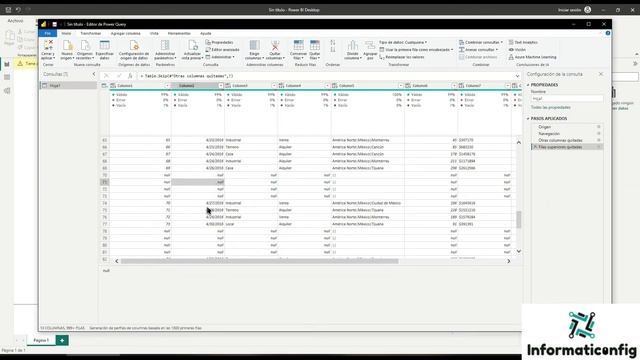Viewport: 640px width, 360px height.
Task: Click the Administrar parámetros icon
Action: point(165,45)
